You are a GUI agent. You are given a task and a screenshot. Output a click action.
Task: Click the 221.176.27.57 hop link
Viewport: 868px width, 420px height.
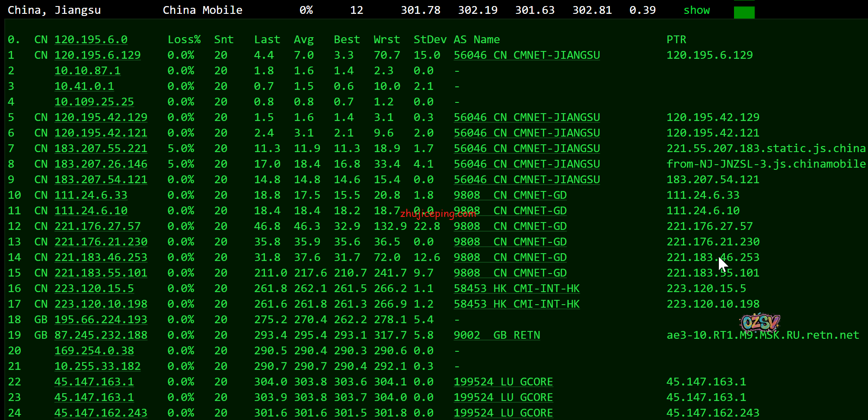point(97,226)
